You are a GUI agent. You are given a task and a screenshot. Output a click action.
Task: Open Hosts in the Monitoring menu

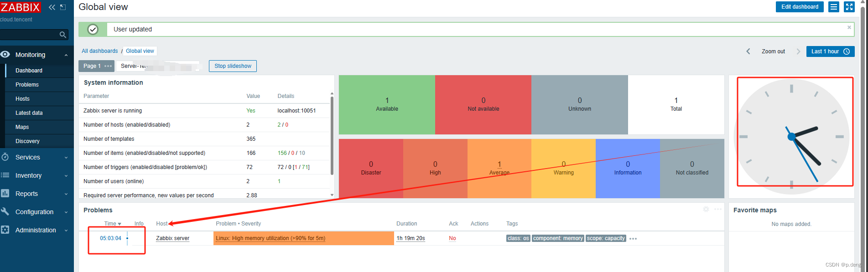[x=22, y=99]
